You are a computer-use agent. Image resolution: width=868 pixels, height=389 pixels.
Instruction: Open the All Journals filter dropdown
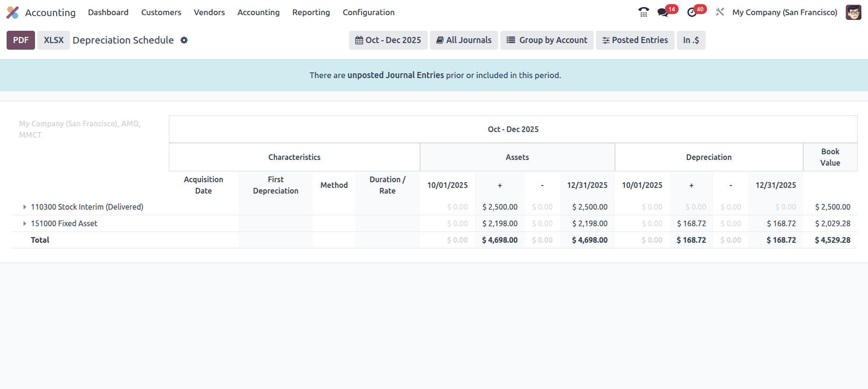[464, 40]
